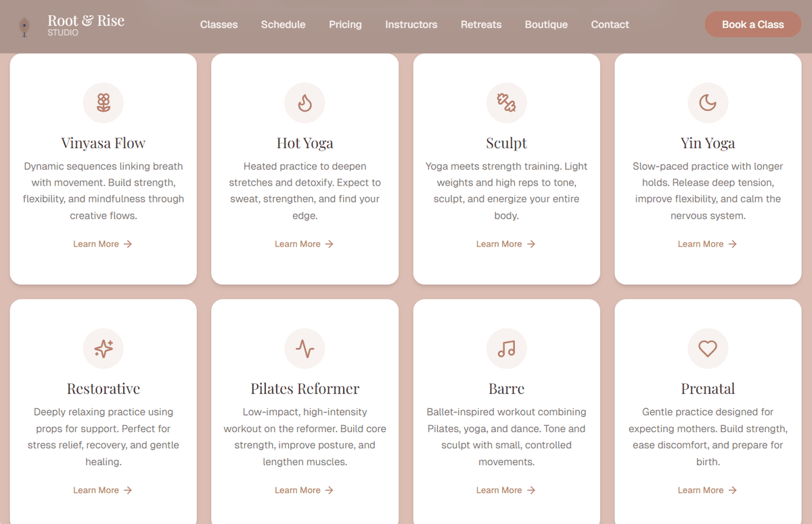Click the Vinyasa Flow flower icon

[x=104, y=103]
